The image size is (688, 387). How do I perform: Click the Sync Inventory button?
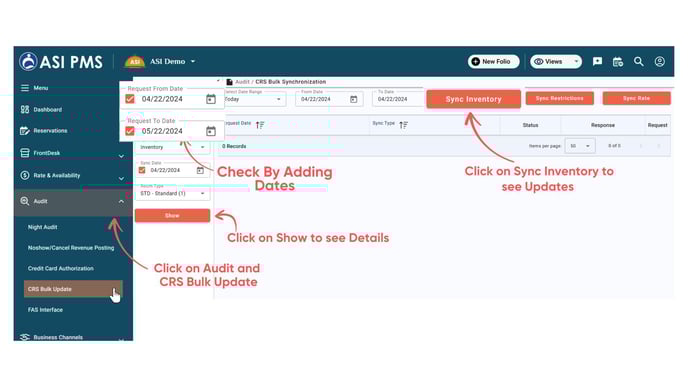tap(473, 99)
